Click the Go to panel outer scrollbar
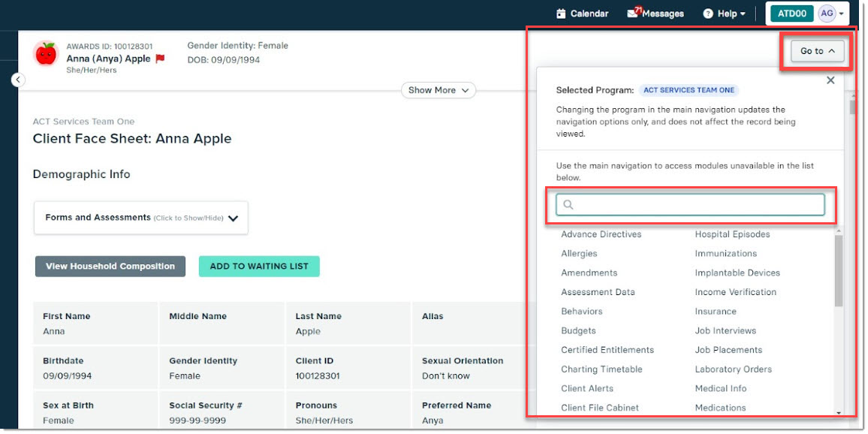The width and height of the screenshot is (868, 434). [x=852, y=106]
